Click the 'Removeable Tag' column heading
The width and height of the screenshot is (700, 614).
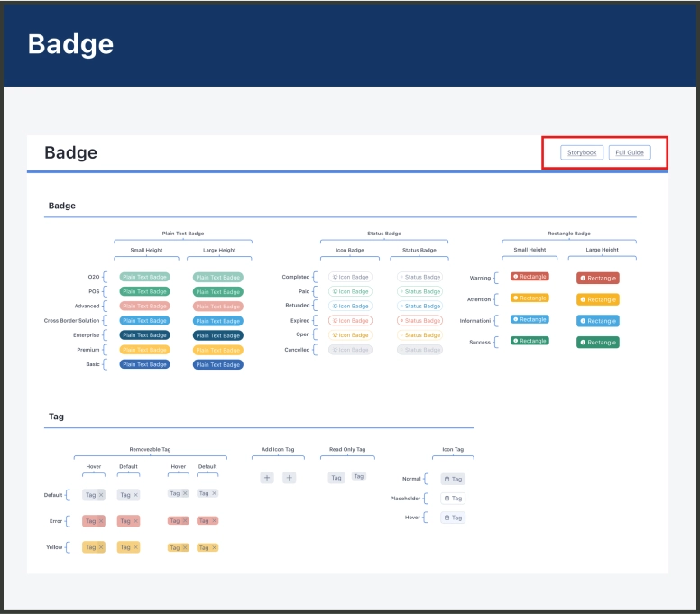(x=150, y=449)
